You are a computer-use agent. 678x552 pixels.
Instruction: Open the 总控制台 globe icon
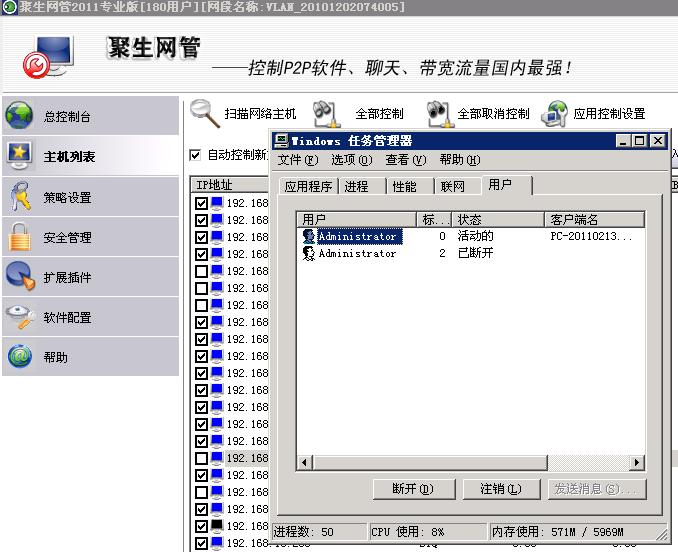tap(19, 115)
